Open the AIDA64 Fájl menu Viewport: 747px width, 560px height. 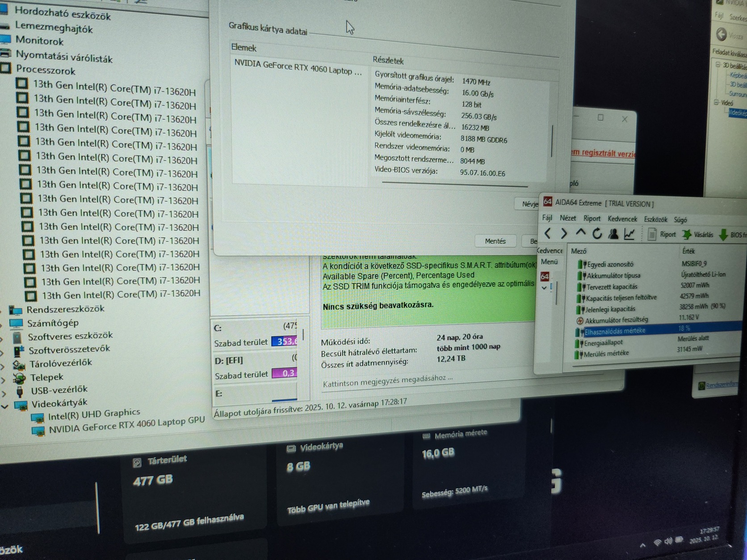coord(547,217)
